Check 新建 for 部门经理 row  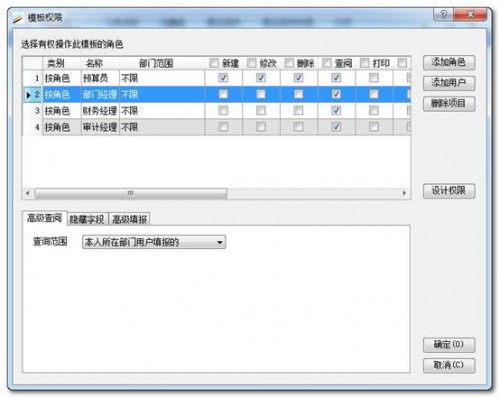223,94
